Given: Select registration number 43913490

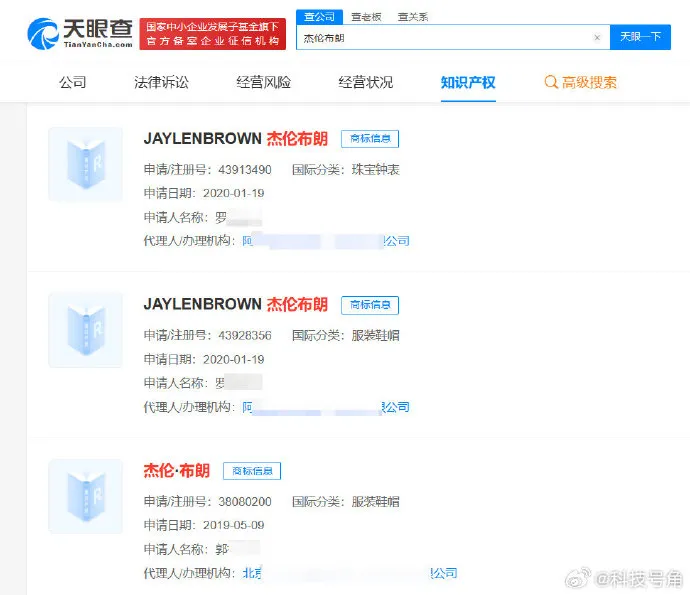Looking at the screenshot, I should (245, 170).
